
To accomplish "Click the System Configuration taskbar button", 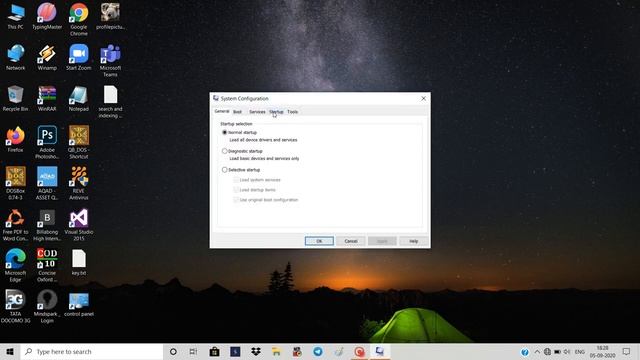I will tap(380, 351).
